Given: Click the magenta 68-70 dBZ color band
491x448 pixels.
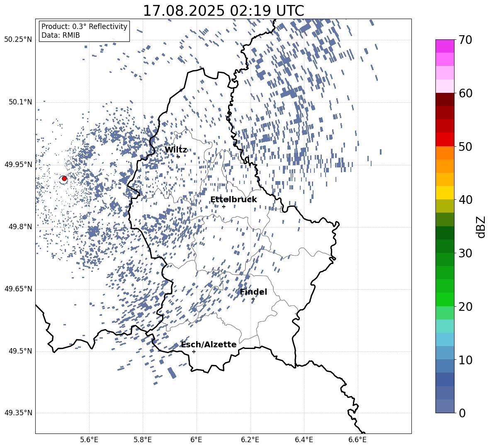Looking at the screenshot, I should tap(445, 46).
